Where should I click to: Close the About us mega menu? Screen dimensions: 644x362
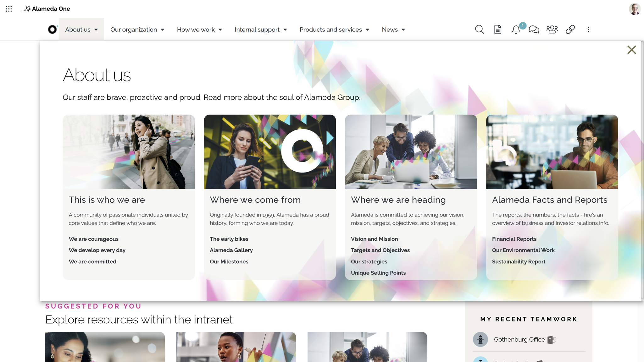[x=631, y=50]
